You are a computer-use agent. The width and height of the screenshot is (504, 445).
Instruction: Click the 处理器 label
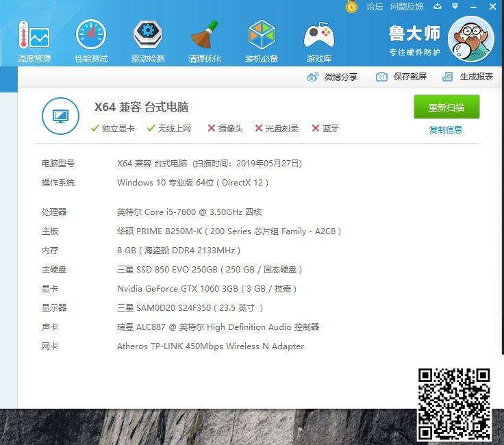pos(54,212)
